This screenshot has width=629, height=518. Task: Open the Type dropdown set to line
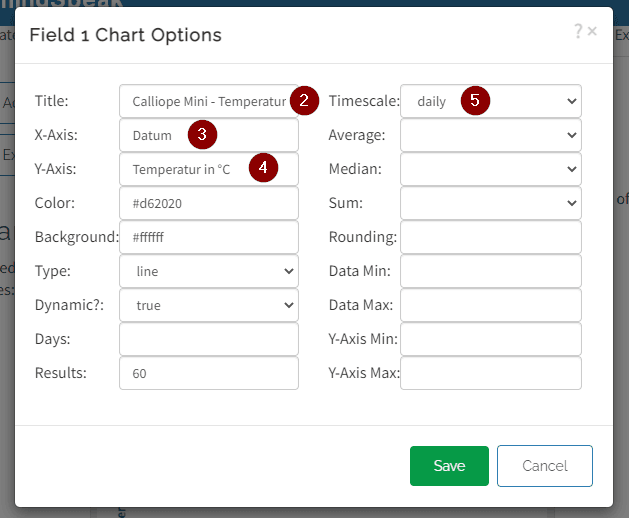coord(208,271)
